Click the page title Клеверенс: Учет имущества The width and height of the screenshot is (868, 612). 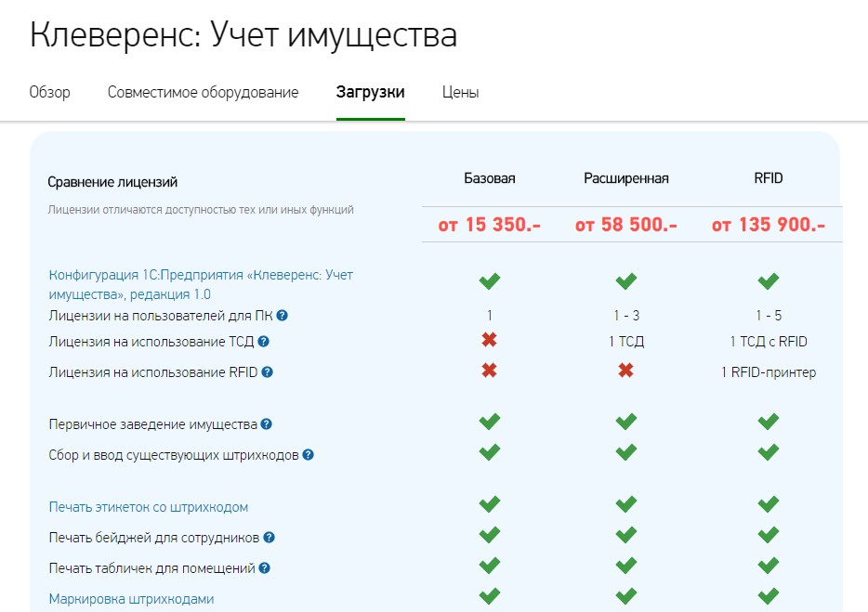tap(243, 35)
